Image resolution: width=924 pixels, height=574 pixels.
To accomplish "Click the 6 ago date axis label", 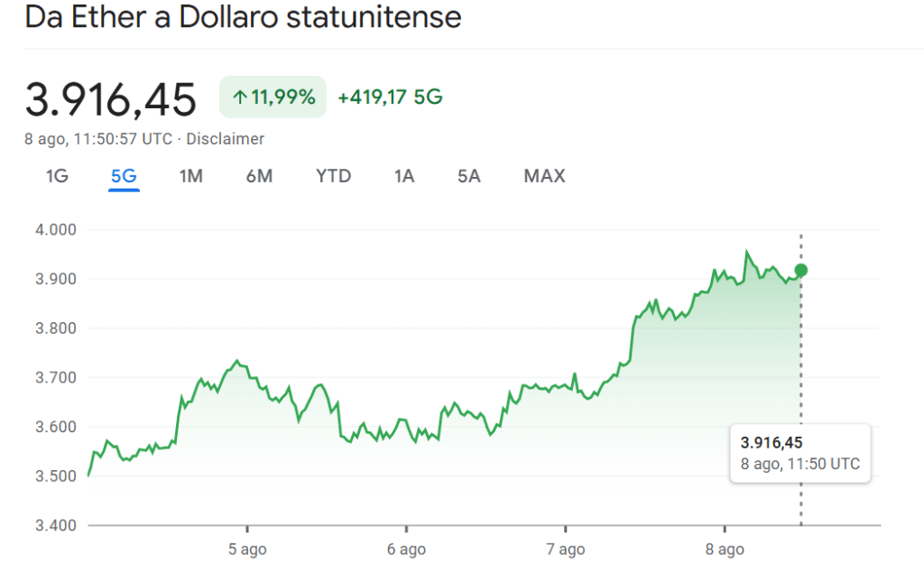I will [406, 550].
